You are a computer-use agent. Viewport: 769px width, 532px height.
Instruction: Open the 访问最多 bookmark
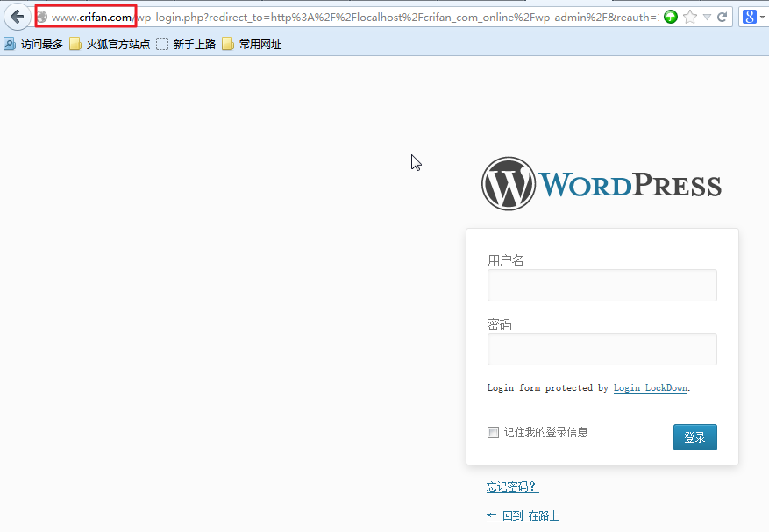point(33,44)
